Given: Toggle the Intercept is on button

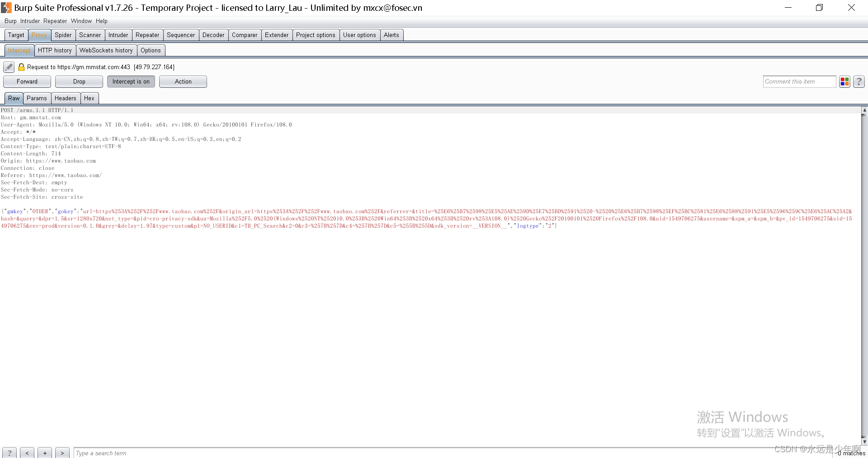Looking at the screenshot, I should coord(131,82).
